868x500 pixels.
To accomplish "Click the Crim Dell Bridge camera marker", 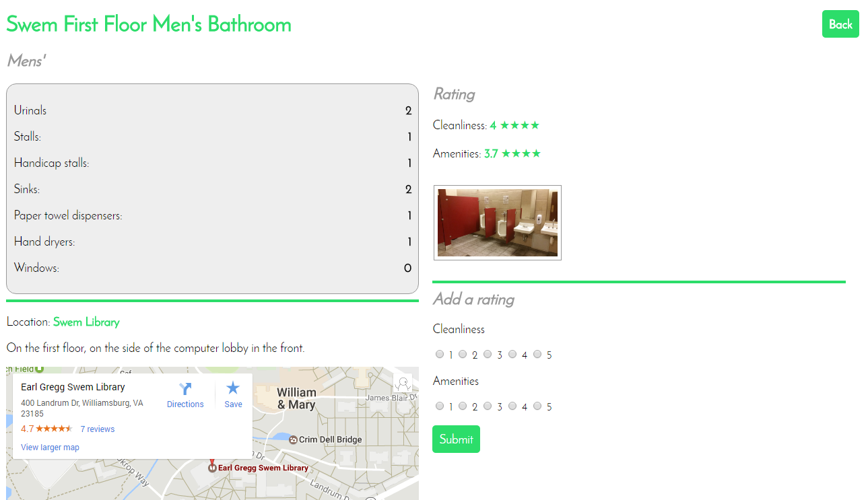I will [293, 439].
